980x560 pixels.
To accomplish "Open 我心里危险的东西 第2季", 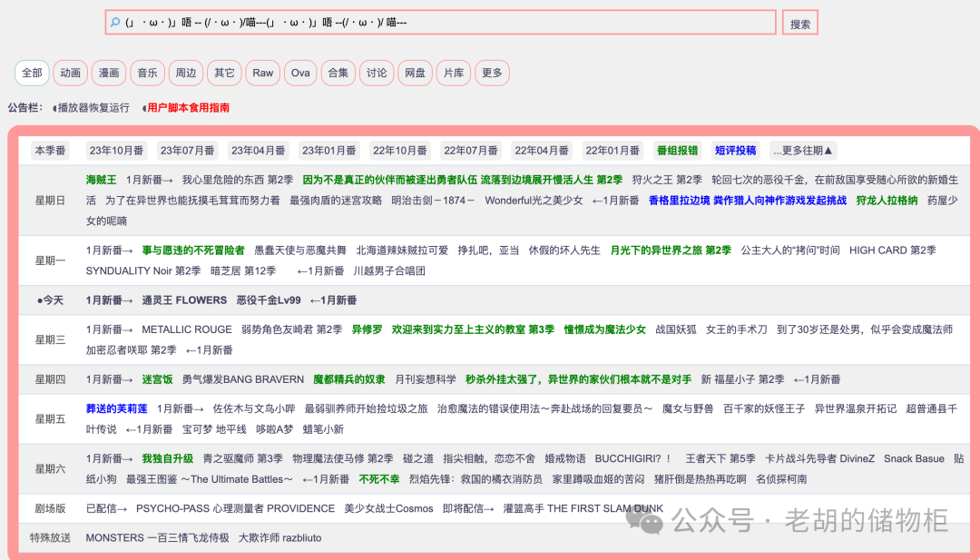I will [238, 180].
